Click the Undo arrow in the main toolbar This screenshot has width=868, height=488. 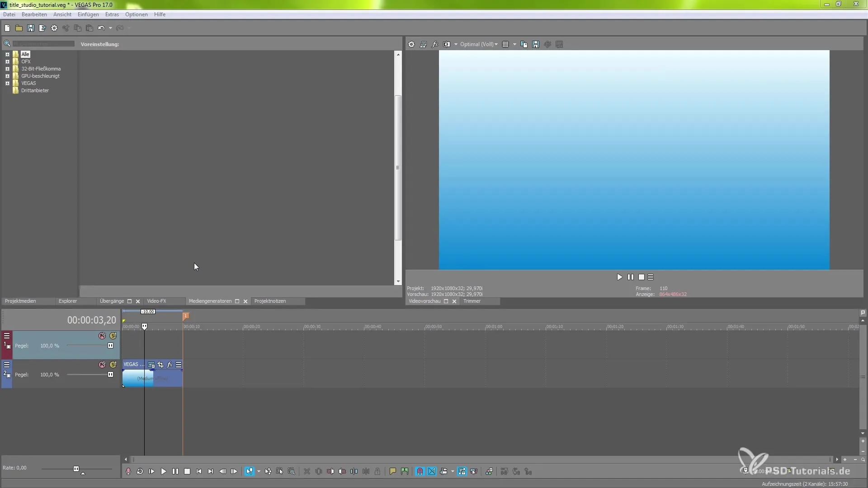click(101, 28)
